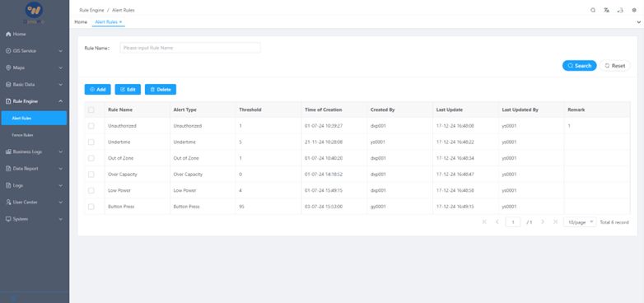
Task: Switch to the Home tab
Action: [81, 21]
